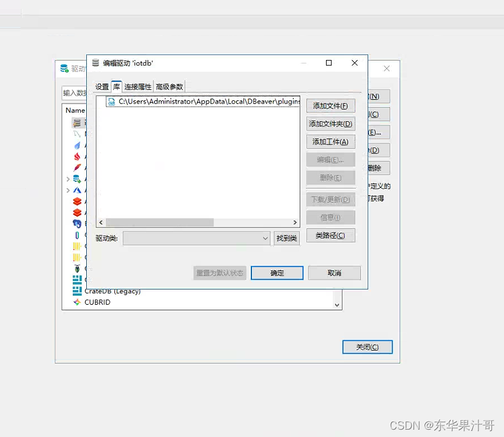Click the CrateDB (Legacy) driver icon
This screenshot has height=437, width=504.
pyautogui.click(x=77, y=291)
